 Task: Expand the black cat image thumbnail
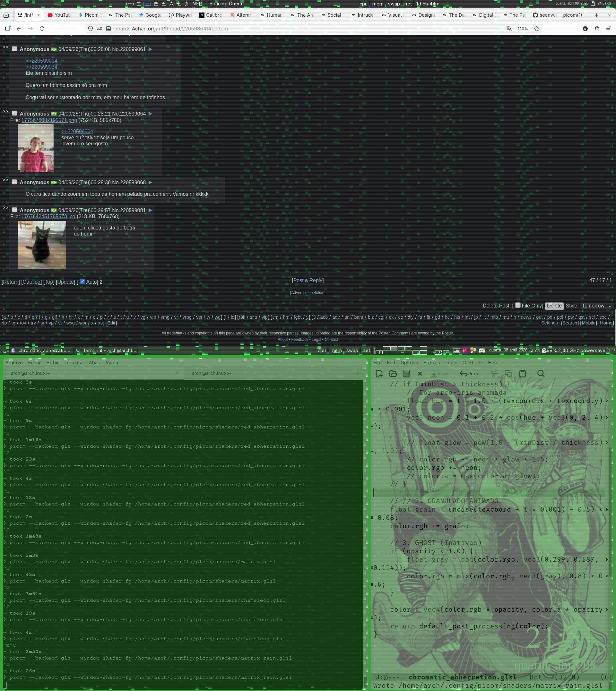click(42, 245)
